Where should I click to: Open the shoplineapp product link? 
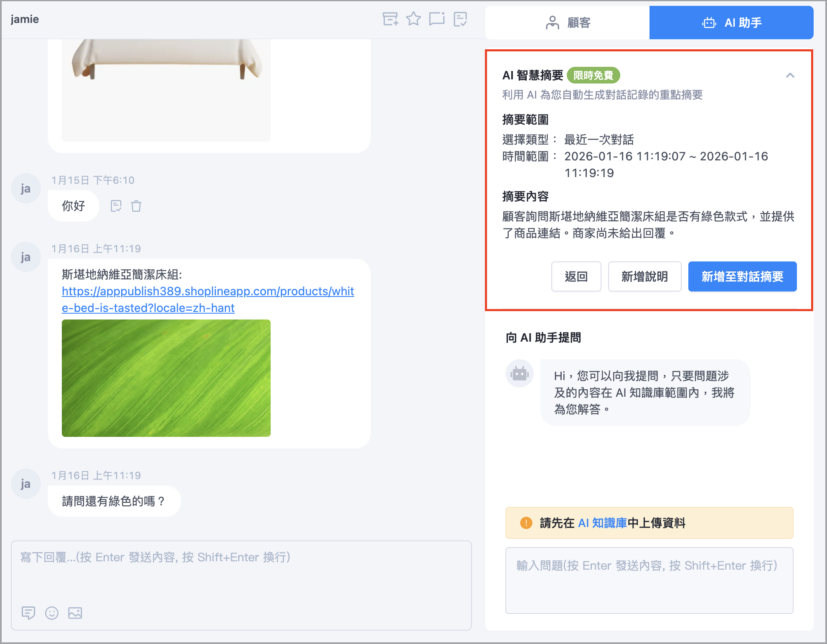208,299
